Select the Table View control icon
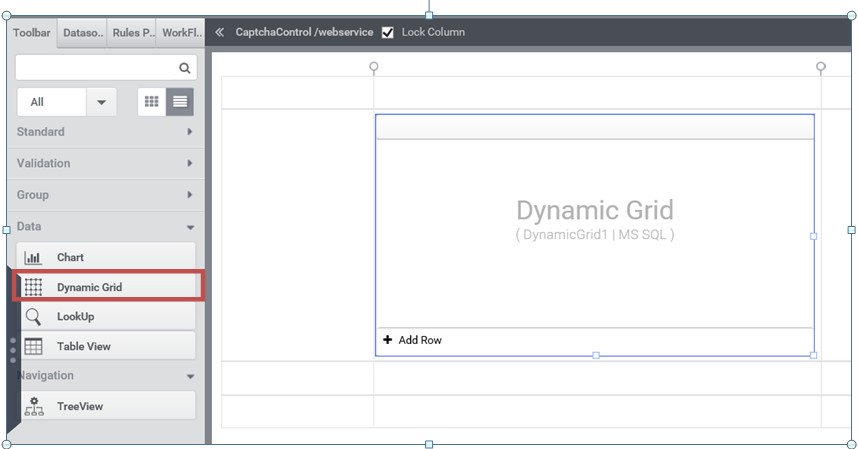858x449 pixels. [33, 346]
